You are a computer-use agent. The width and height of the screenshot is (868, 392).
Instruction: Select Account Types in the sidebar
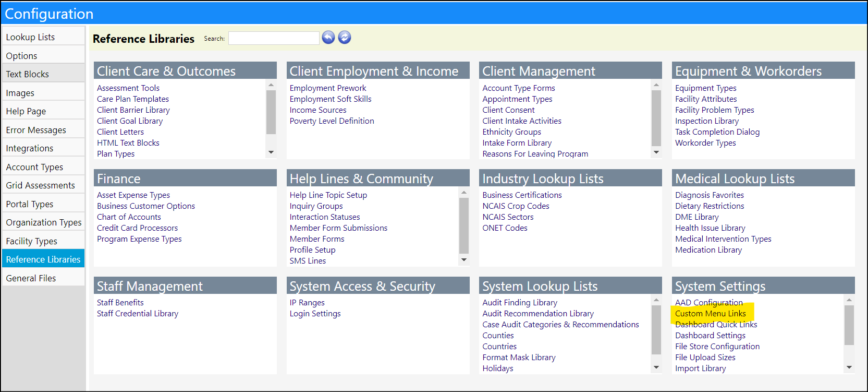43,167
